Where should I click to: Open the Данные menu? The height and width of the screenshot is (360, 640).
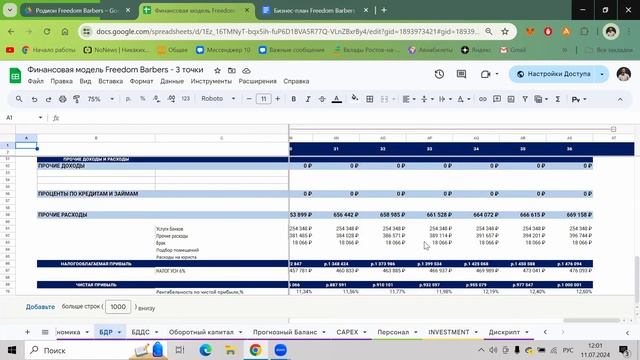tap(172, 81)
